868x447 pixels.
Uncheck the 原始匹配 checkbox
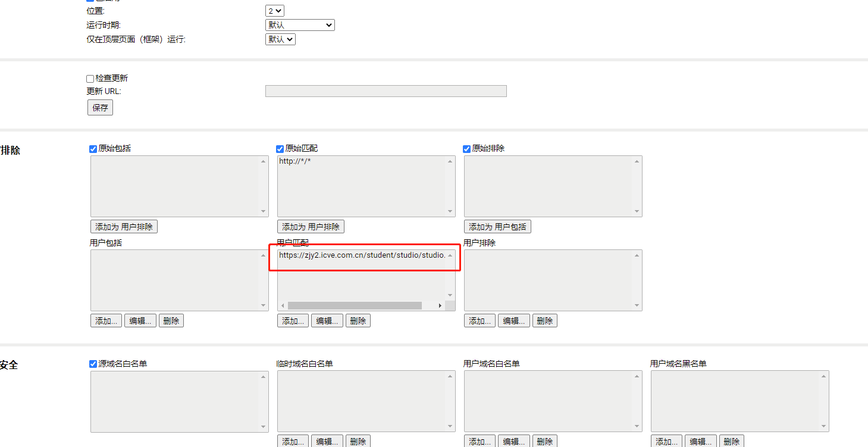280,149
